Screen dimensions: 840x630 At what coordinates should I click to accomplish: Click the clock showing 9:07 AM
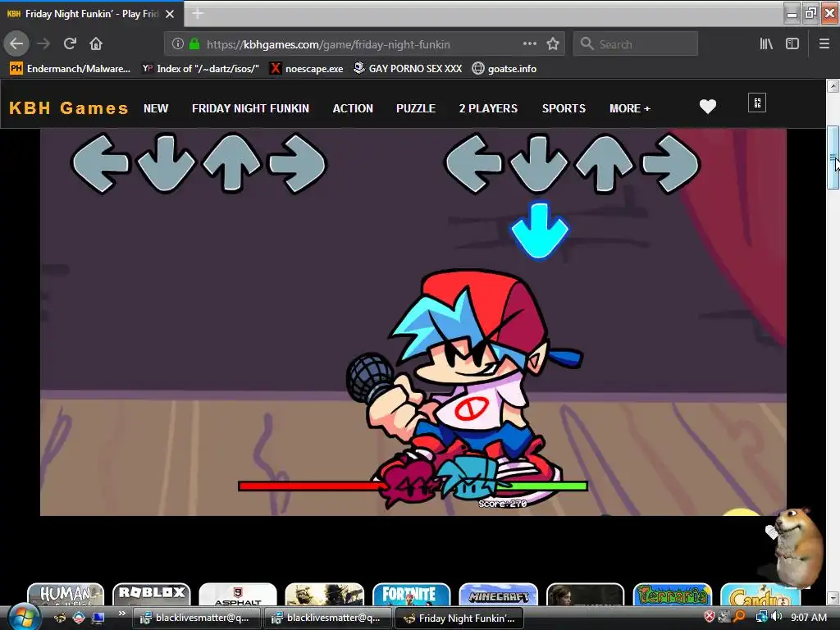pos(809,617)
